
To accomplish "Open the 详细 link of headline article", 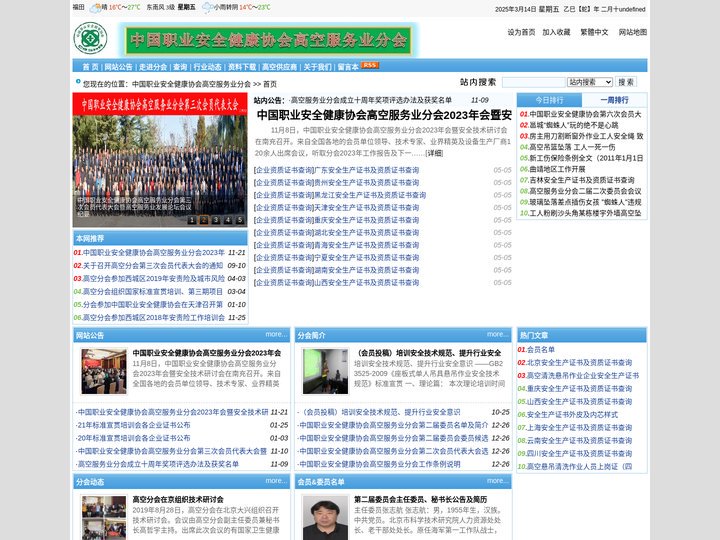I will click(434, 153).
